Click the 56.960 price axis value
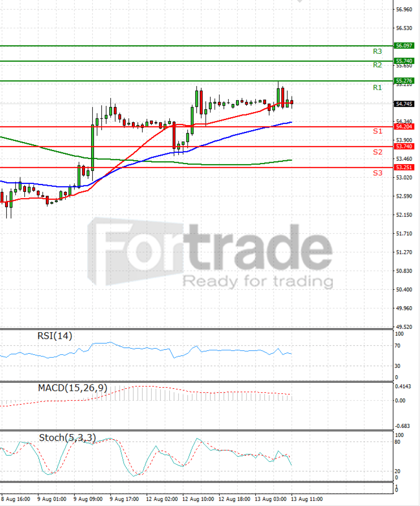 (404, 9)
